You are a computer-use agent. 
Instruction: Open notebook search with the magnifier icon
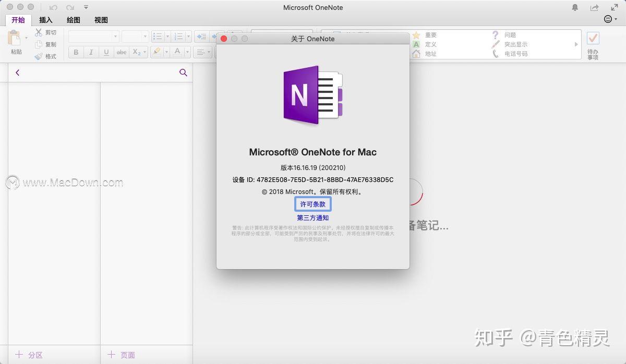click(183, 72)
